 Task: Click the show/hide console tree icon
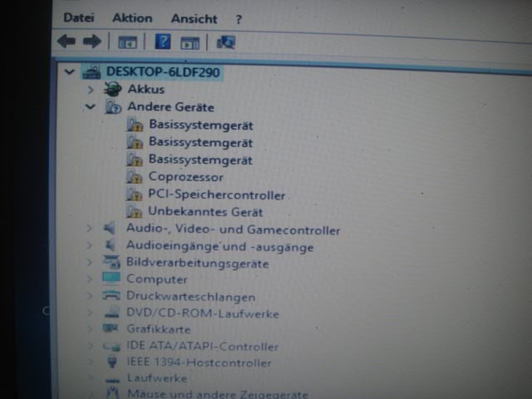[x=127, y=42]
